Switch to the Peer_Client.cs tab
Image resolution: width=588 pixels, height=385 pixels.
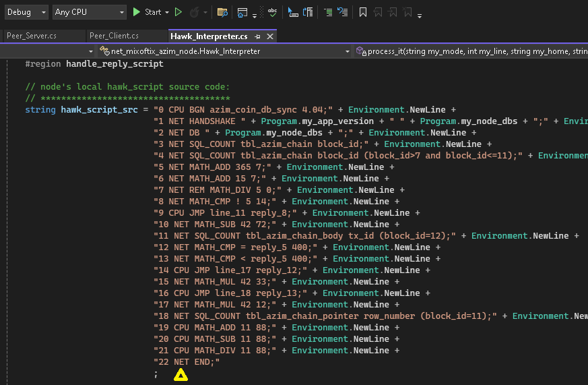(x=114, y=36)
